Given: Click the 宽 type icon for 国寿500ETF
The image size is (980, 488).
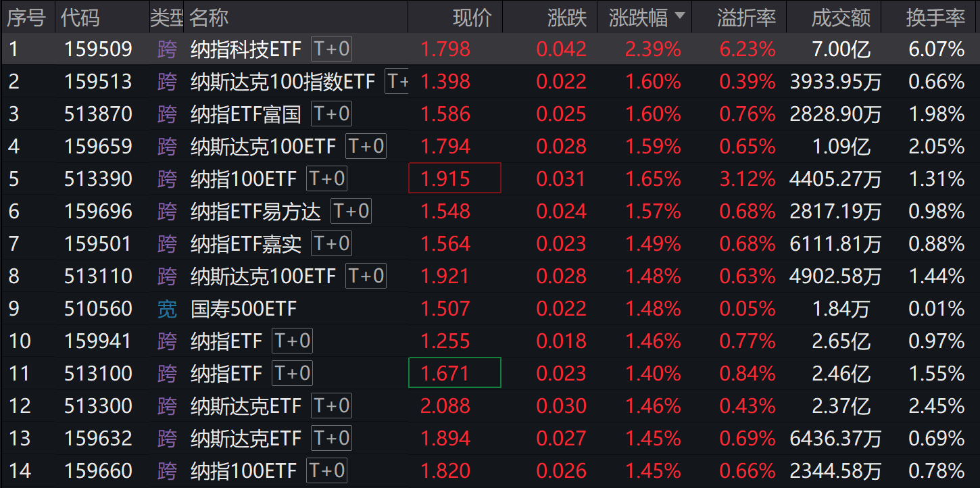Looking at the screenshot, I should tap(167, 309).
